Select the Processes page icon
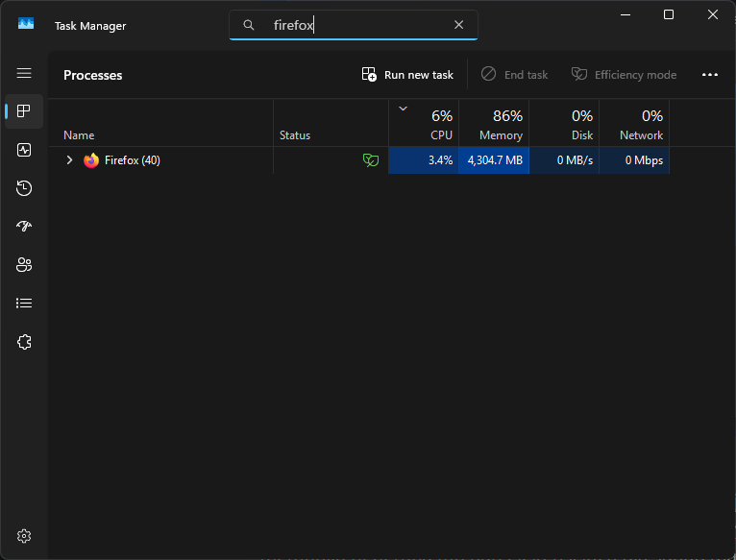 pyautogui.click(x=24, y=111)
